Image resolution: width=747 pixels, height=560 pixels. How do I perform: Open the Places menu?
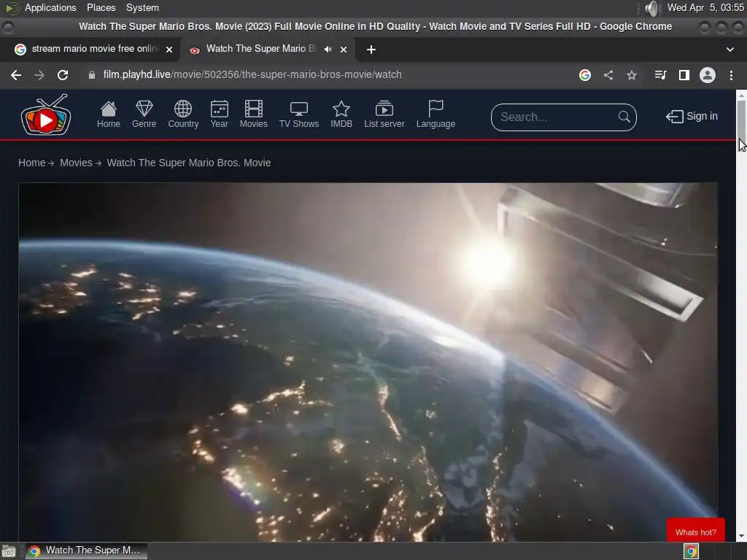coord(101,7)
